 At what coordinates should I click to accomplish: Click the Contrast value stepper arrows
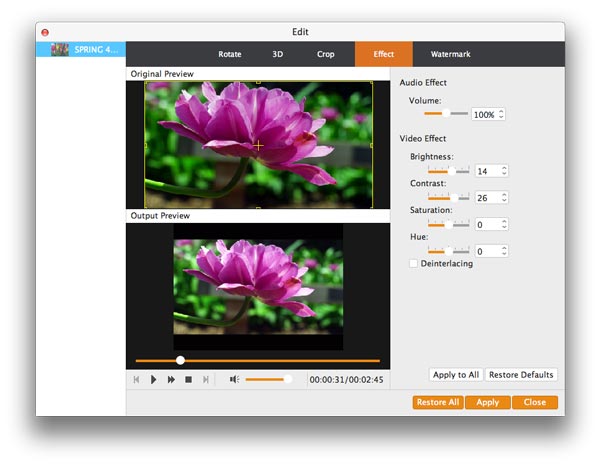504,197
